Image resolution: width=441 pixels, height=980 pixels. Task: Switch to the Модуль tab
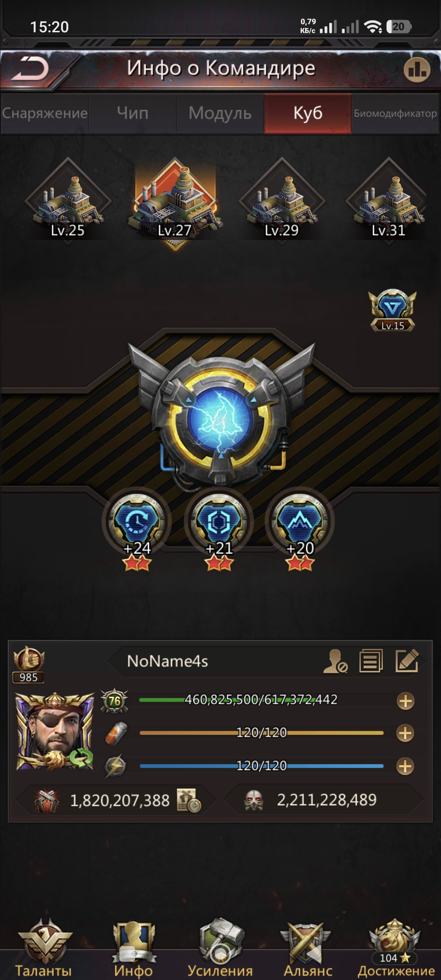(220, 113)
